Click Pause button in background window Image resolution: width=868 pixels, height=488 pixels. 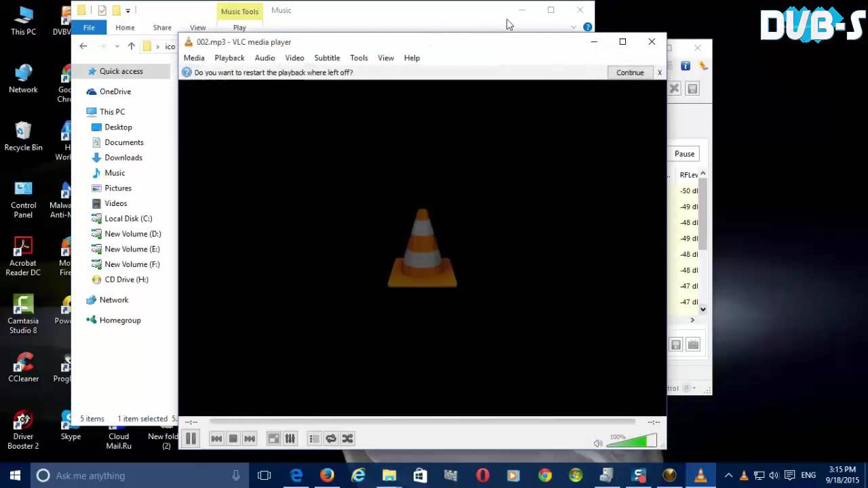click(684, 154)
